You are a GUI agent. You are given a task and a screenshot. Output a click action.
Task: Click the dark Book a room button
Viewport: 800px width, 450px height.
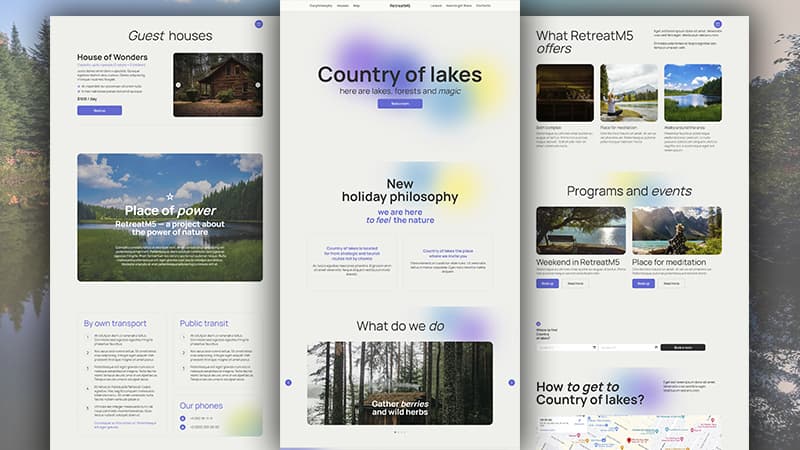[x=682, y=347]
